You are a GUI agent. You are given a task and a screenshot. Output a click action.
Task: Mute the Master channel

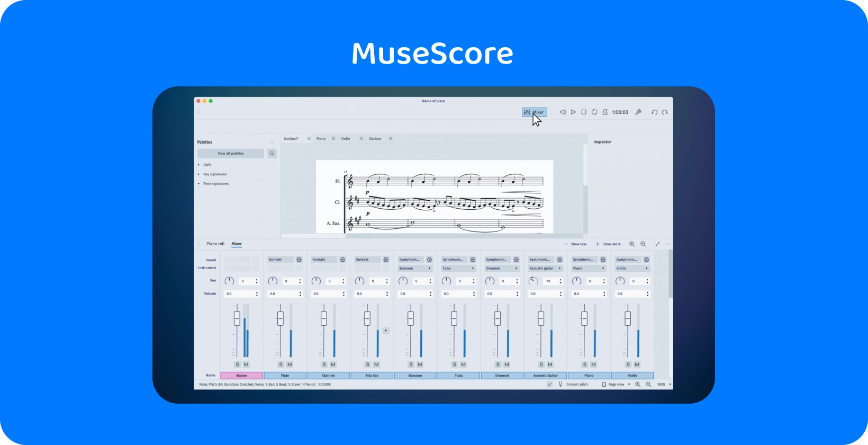[x=246, y=364]
